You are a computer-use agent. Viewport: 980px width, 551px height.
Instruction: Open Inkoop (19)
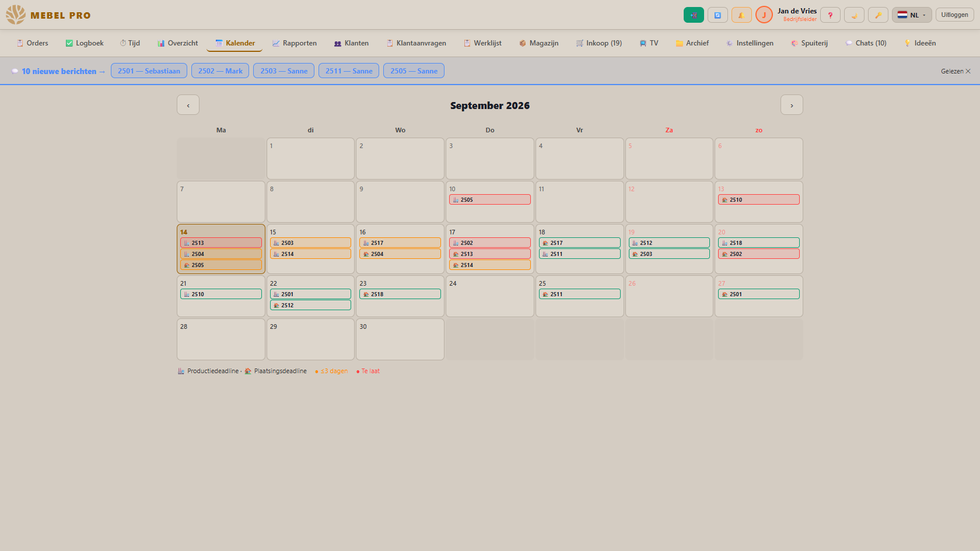point(599,43)
